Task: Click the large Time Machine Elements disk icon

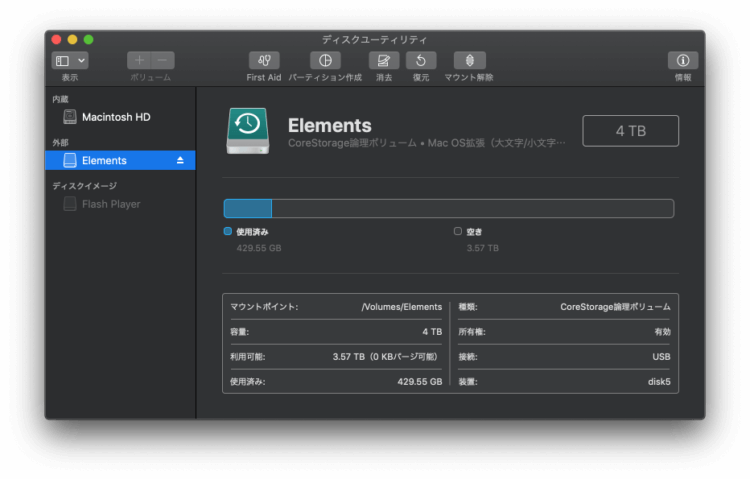Action: click(x=248, y=131)
